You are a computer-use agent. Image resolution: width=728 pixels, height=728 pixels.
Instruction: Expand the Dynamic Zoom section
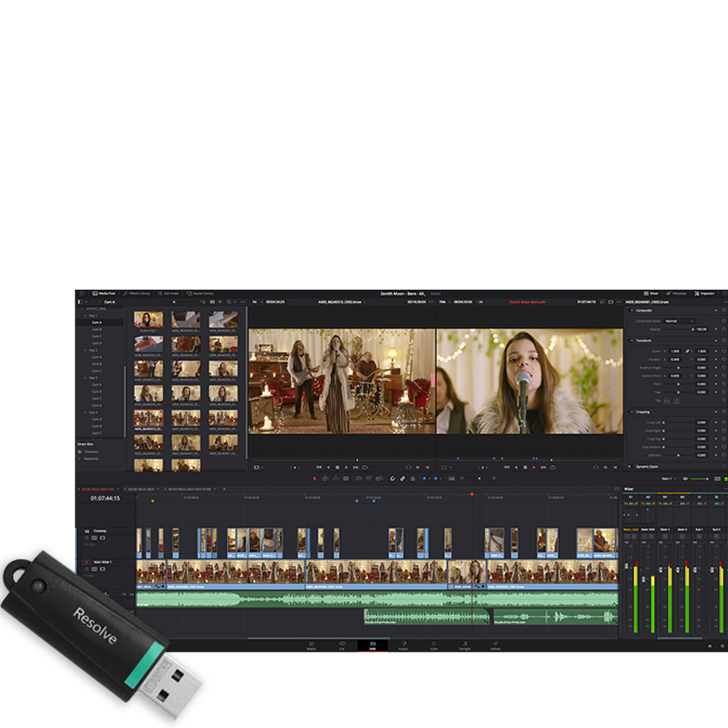(x=646, y=465)
